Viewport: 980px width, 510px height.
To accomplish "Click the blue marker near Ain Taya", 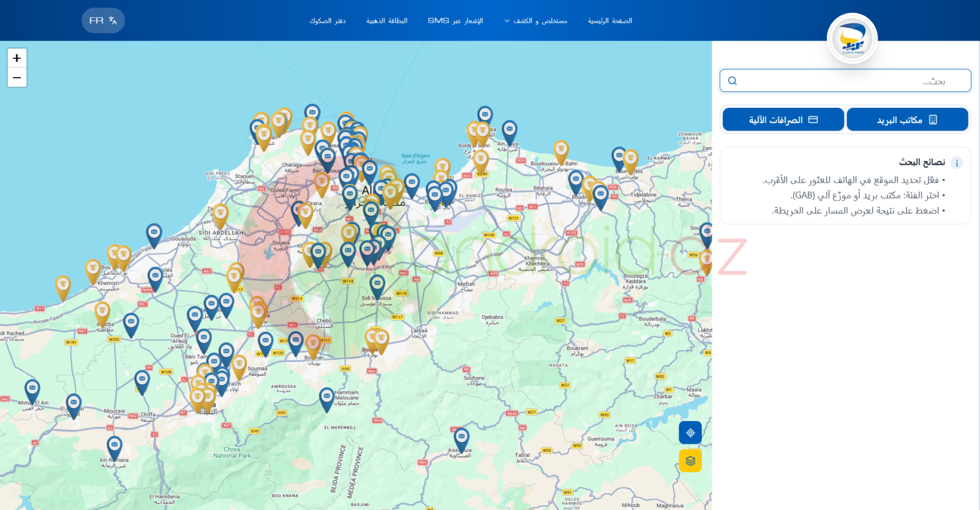I will tap(510, 132).
